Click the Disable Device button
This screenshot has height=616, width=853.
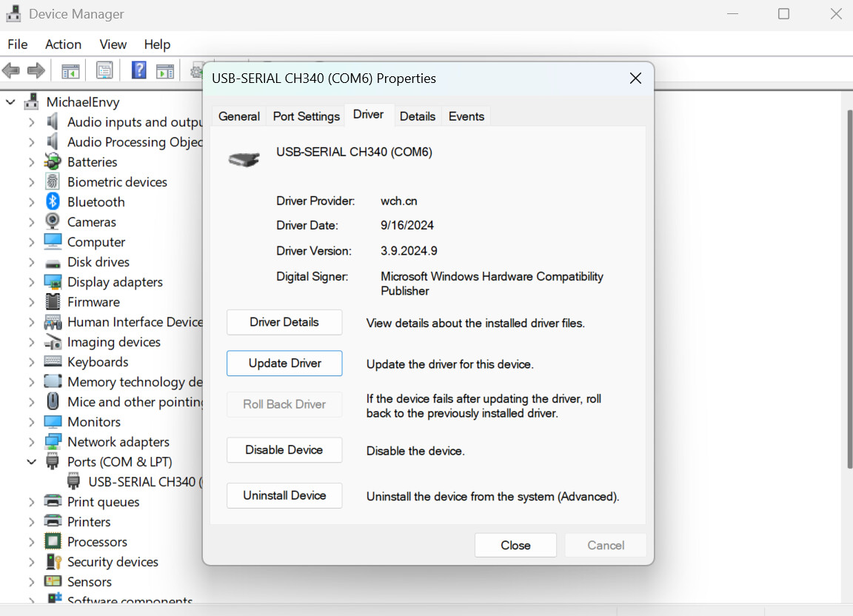(x=284, y=449)
